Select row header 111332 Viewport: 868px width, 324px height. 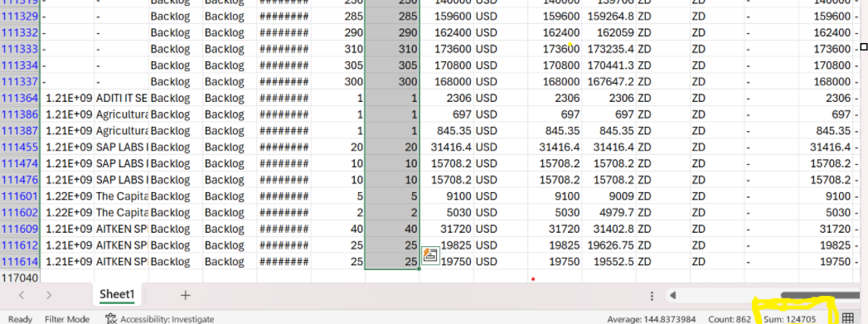click(20, 32)
